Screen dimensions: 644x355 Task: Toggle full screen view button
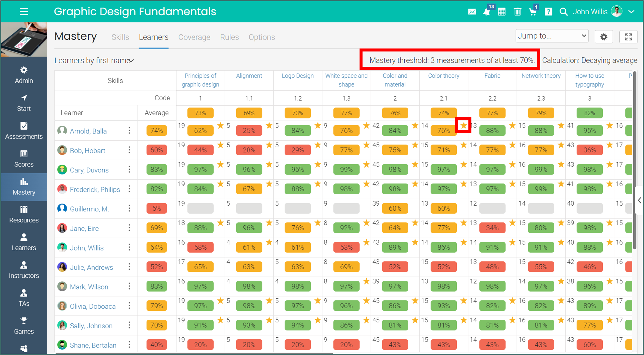(x=628, y=37)
